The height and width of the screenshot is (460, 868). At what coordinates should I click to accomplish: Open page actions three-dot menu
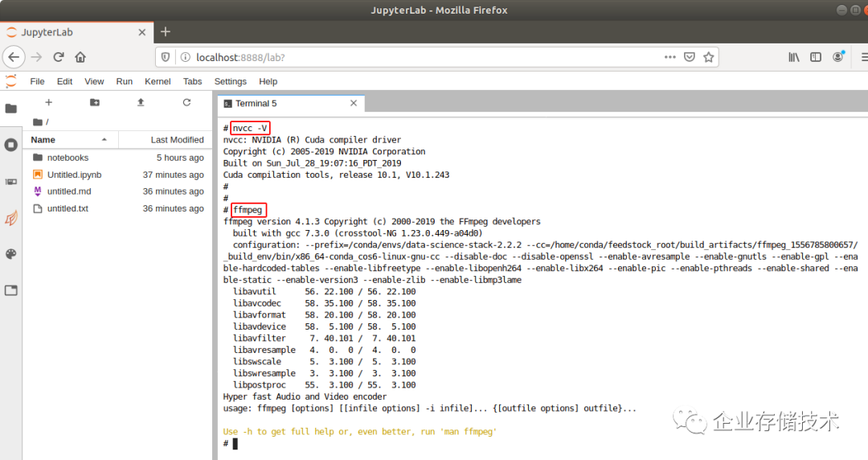coord(669,57)
